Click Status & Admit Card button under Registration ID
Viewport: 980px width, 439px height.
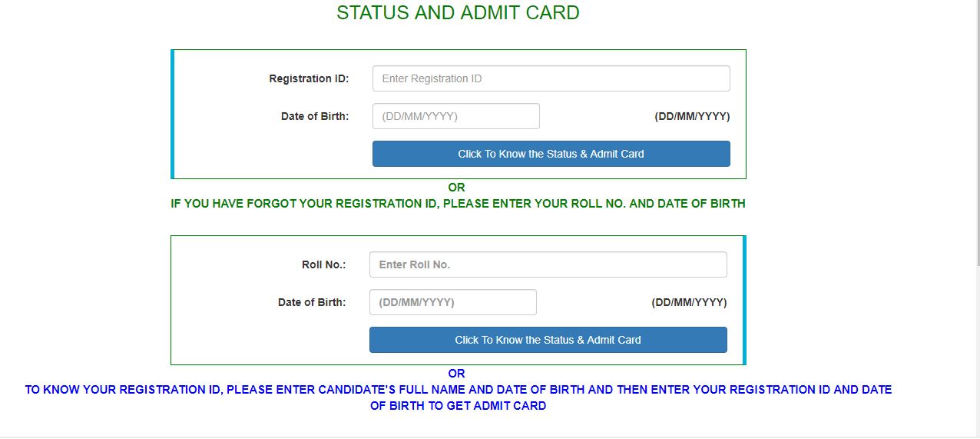point(551,154)
